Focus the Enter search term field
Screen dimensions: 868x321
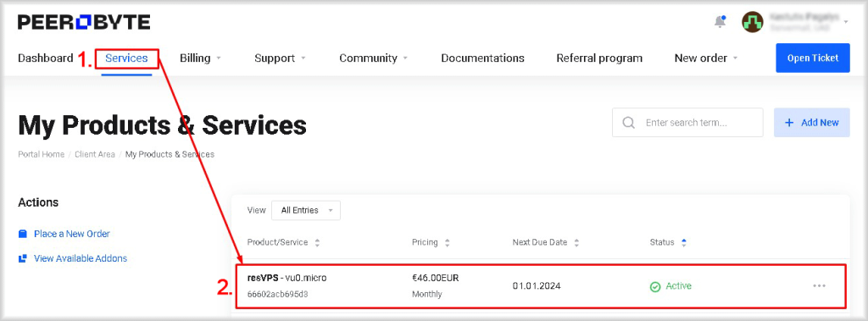687,122
